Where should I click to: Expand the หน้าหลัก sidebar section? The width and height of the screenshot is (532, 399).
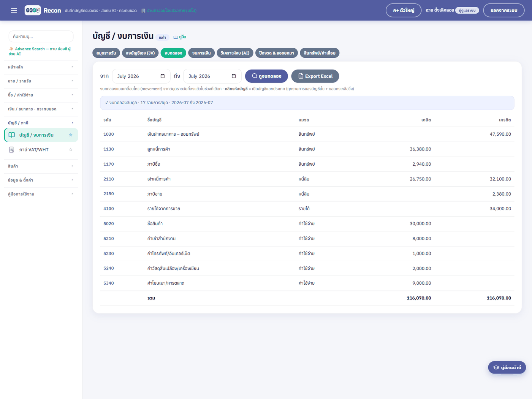(x=41, y=67)
